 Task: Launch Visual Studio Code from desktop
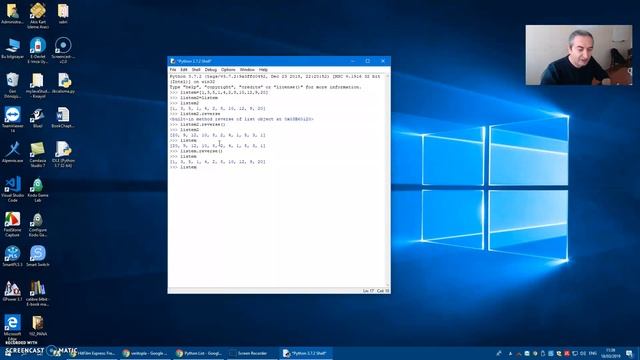tap(12, 189)
